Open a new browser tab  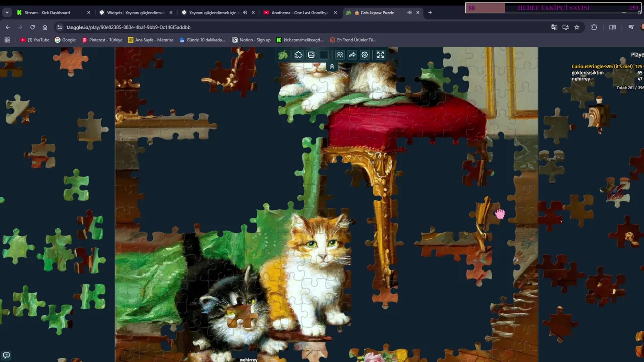430,12
